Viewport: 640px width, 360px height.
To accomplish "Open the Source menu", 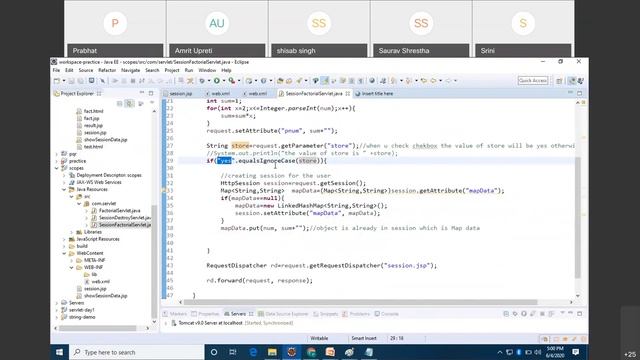I will [86, 70].
